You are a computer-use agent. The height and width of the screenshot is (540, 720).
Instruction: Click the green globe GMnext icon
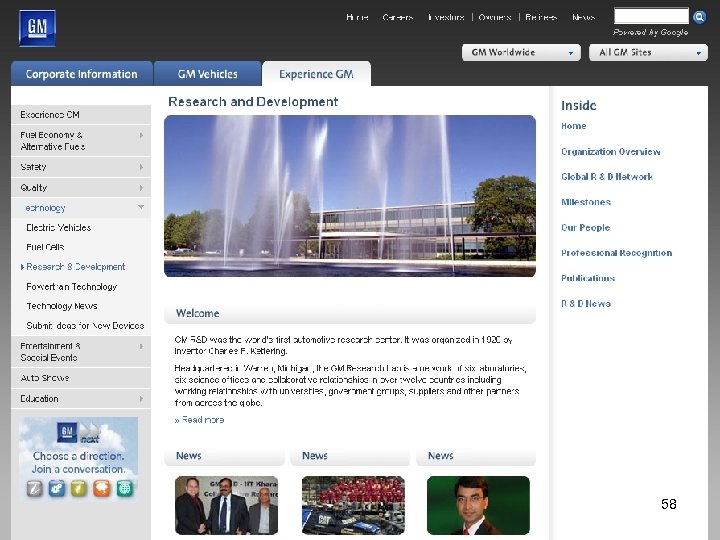pos(124,489)
